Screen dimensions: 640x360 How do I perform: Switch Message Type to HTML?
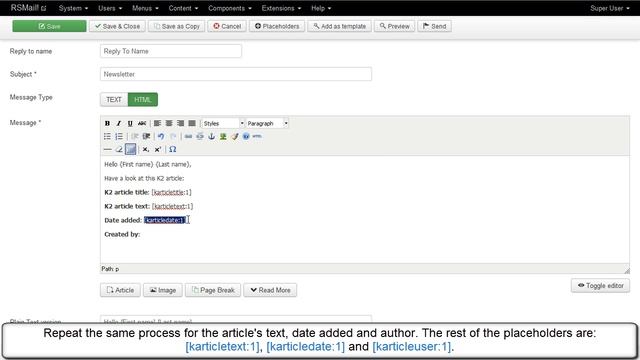pos(143,100)
